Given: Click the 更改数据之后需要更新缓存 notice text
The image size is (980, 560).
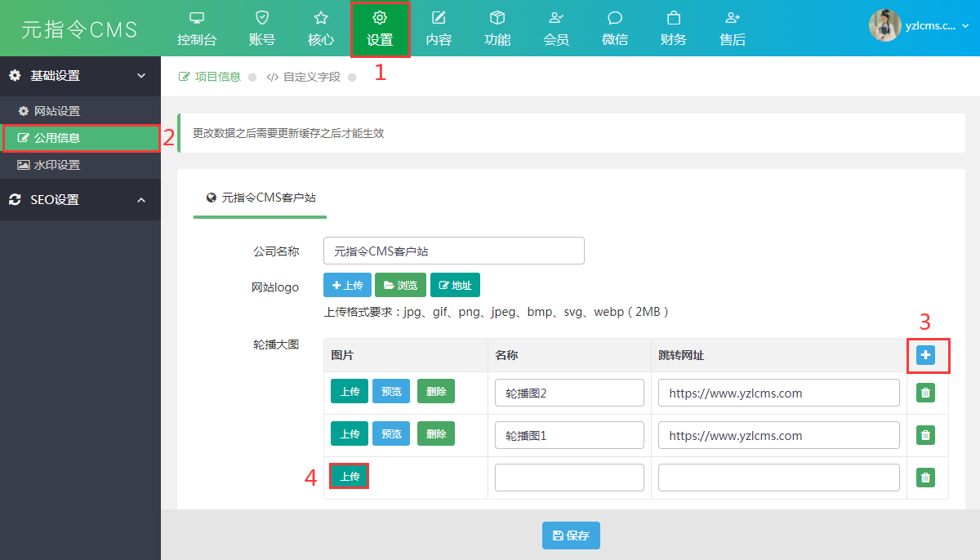Looking at the screenshot, I should click(288, 133).
